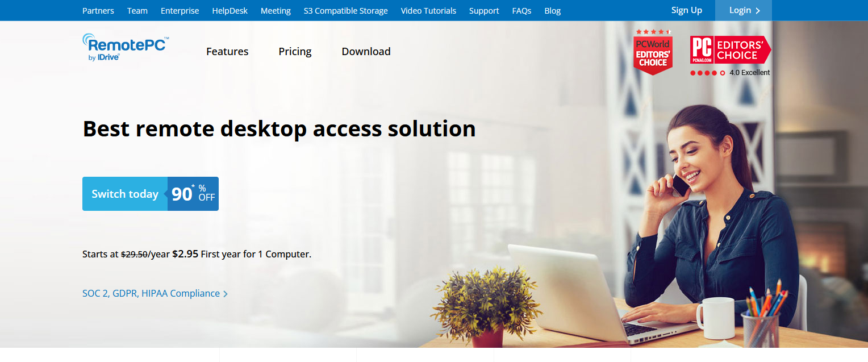Open SOC 2, GDPR, HIPAA Compliance link
The height and width of the screenshot is (362, 868).
(151, 293)
